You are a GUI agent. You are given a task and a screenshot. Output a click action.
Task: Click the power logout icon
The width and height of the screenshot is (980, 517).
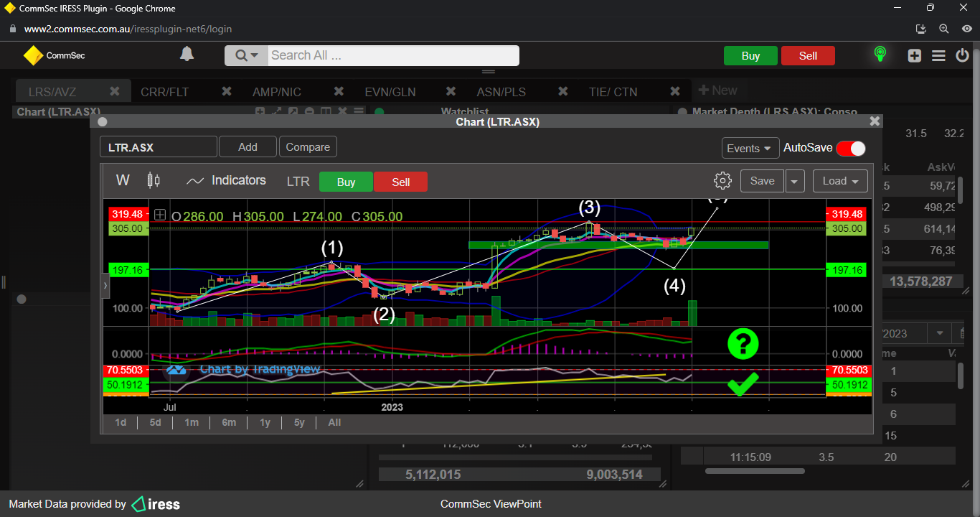pos(963,55)
